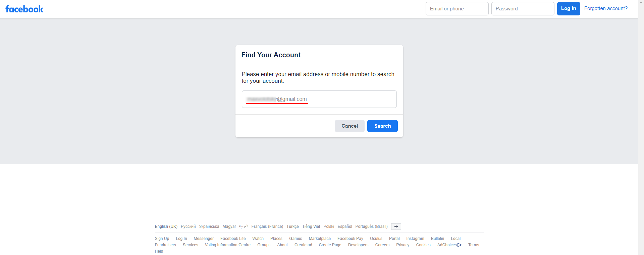Click the page vertical scrollbar
The height and width of the screenshot is (255, 644).
tap(641, 127)
